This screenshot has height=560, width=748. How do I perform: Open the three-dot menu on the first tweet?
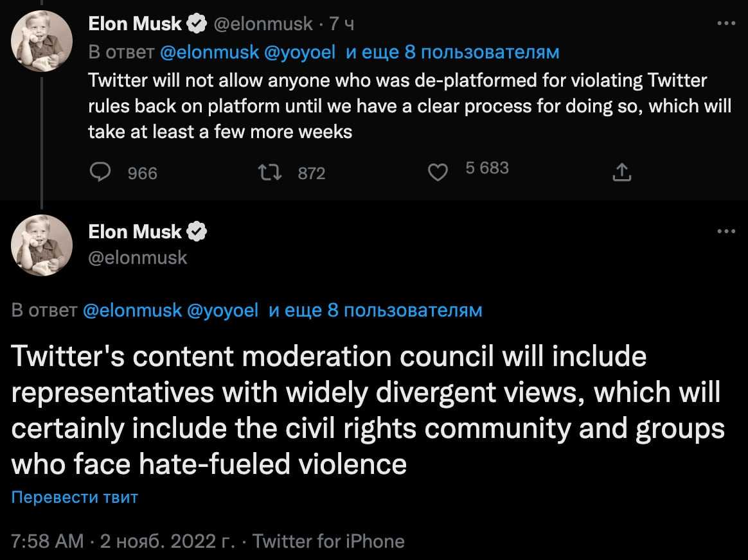tap(726, 24)
